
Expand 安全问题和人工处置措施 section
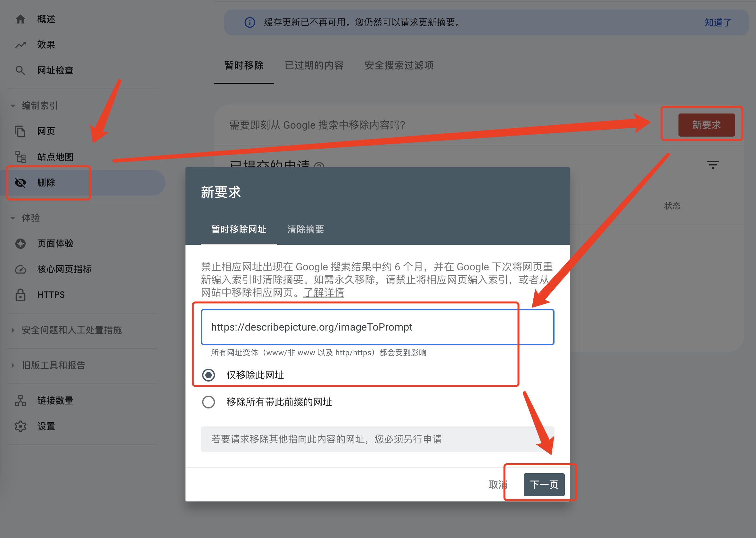click(x=13, y=330)
